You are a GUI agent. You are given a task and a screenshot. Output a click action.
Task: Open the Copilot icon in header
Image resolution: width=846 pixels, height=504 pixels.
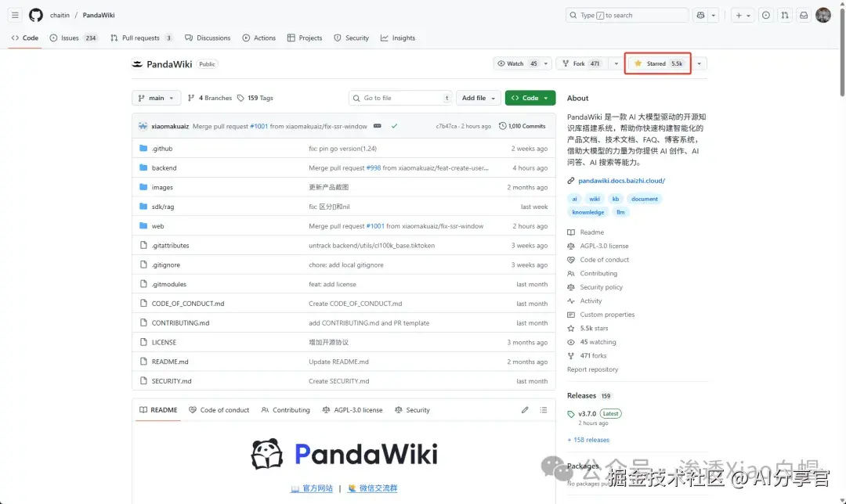pos(700,15)
